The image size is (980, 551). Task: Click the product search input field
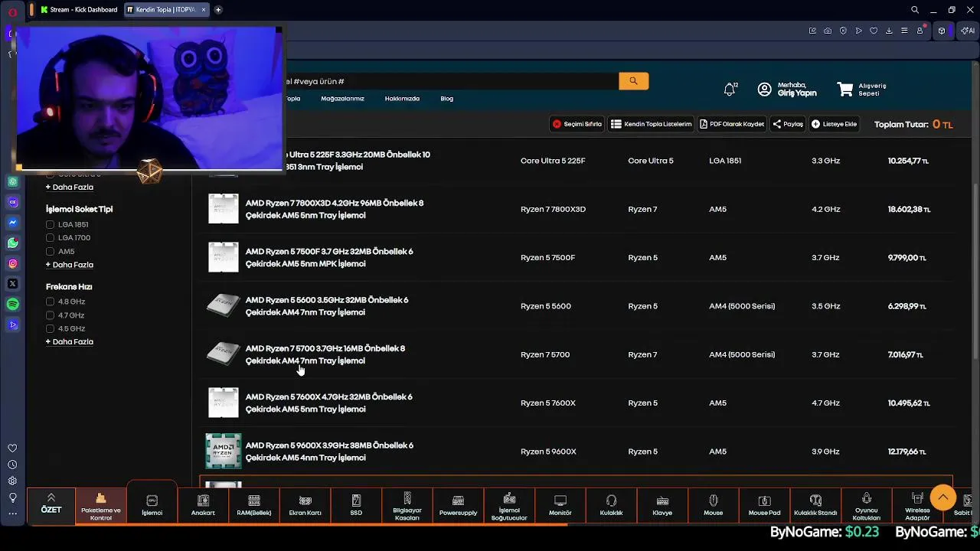452,81
